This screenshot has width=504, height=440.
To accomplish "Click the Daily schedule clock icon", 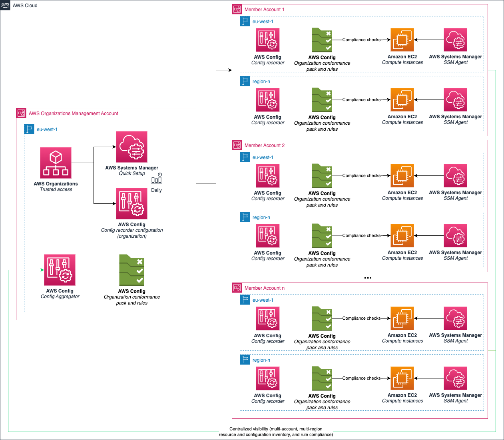I will point(156,178).
